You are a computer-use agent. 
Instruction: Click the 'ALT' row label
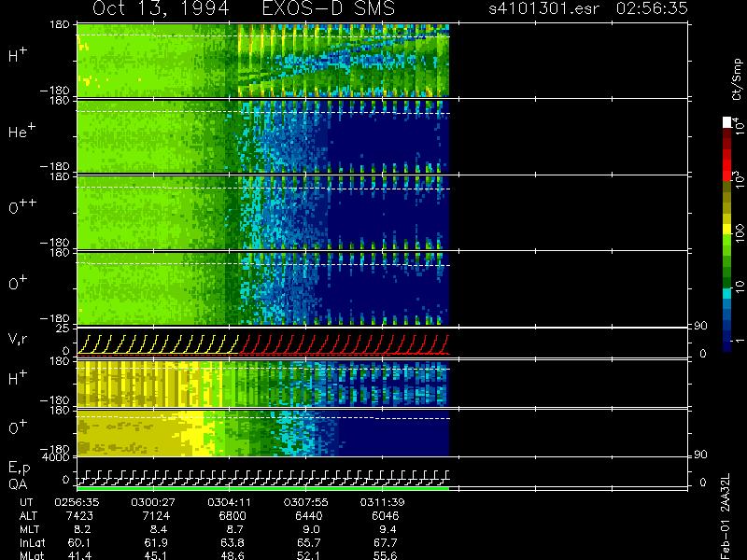pyautogui.click(x=28, y=516)
